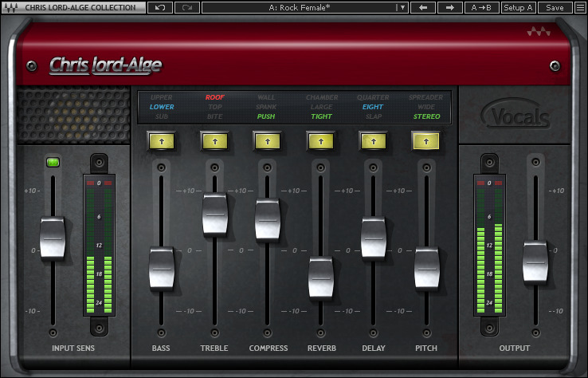Load previous preset with left arrow

[423, 7]
